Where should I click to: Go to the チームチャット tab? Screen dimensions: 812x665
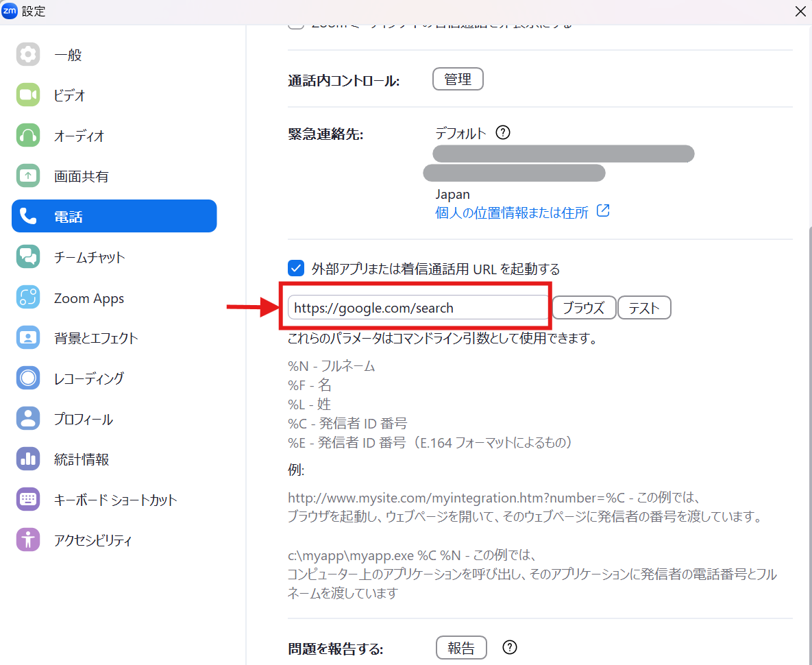(x=114, y=256)
